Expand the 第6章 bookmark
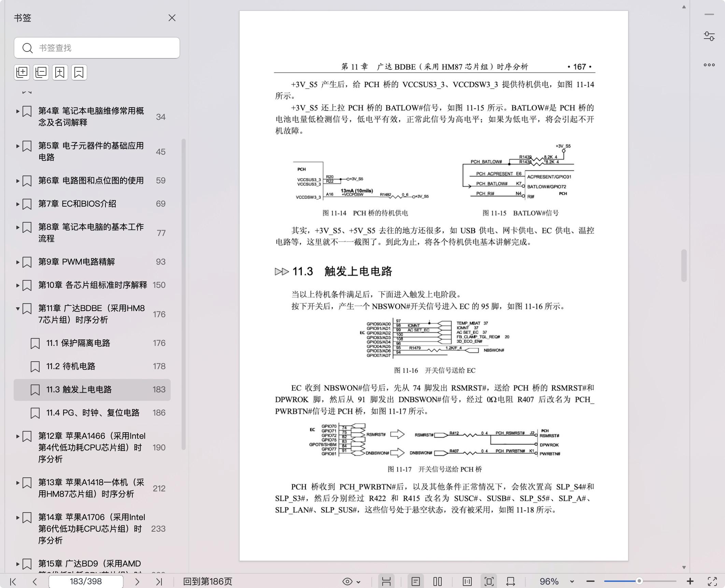The height and width of the screenshot is (588, 725). click(x=17, y=181)
